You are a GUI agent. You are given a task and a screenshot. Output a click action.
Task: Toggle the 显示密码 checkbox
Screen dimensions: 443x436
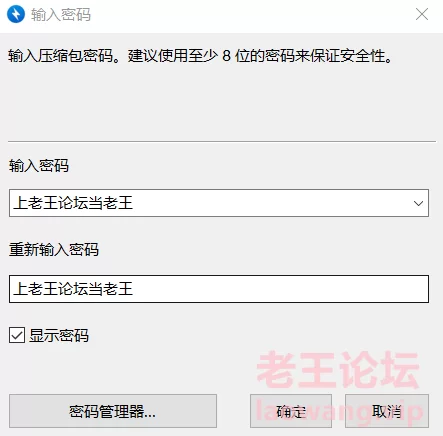(17, 335)
